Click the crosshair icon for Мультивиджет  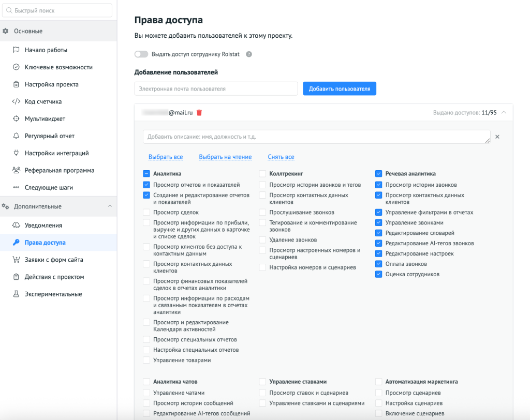[16, 118]
